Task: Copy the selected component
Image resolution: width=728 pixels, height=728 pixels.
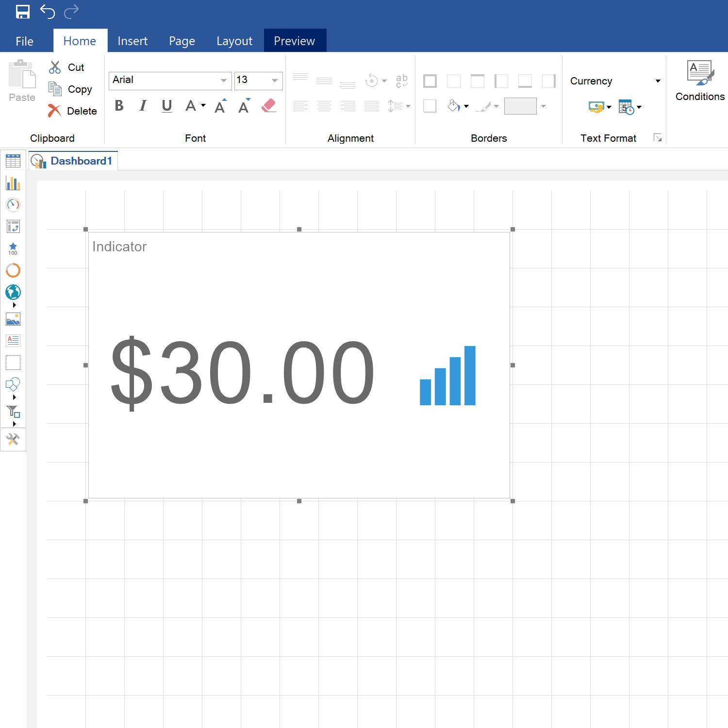Action: pyautogui.click(x=70, y=89)
